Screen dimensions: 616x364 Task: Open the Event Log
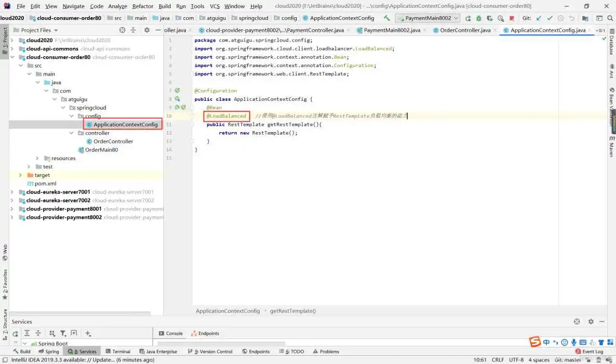tap(592, 351)
